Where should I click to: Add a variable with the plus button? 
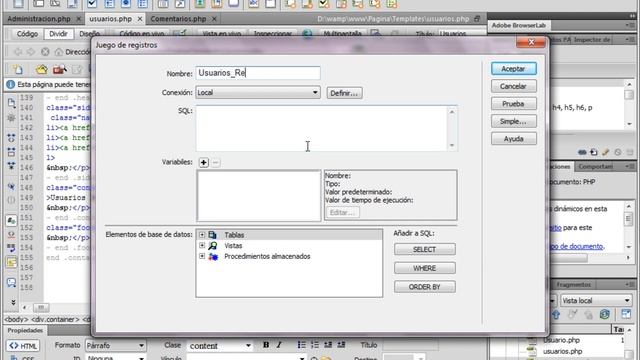(x=203, y=162)
